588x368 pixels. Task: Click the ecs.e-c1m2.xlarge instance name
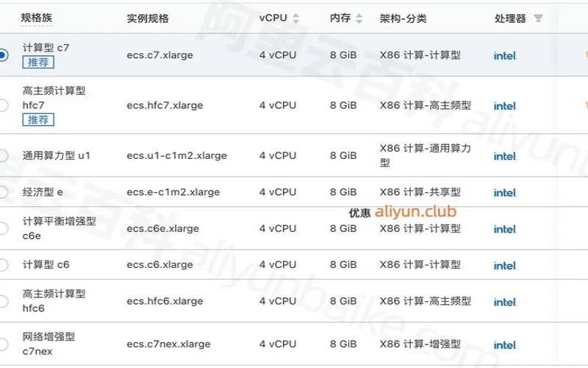pyautogui.click(x=173, y=192)
